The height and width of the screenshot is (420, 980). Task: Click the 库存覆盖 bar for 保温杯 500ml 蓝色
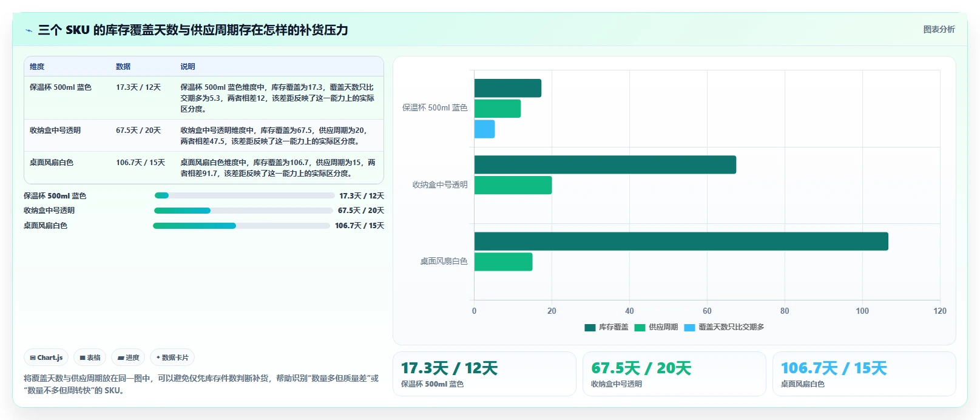(x=508, y=88)
